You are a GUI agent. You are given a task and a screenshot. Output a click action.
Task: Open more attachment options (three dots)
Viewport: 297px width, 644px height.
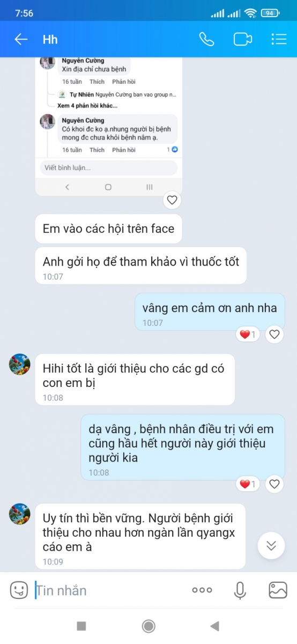[x=202, y=590]
